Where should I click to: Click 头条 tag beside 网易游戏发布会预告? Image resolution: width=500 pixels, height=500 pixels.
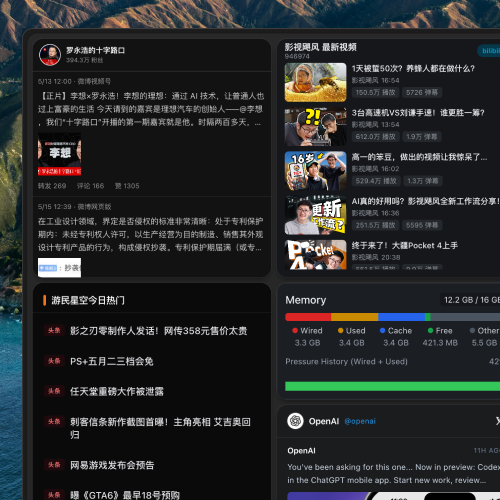(x=54, y=465)
